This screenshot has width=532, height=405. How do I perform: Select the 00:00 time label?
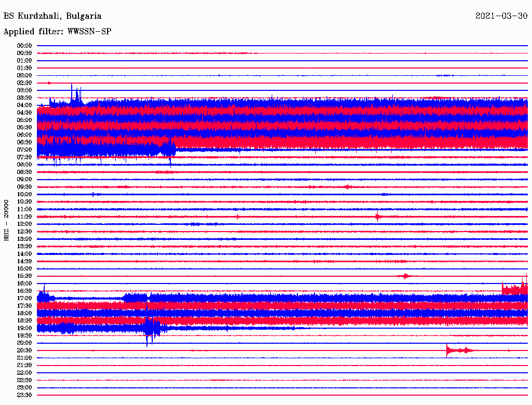24,46
